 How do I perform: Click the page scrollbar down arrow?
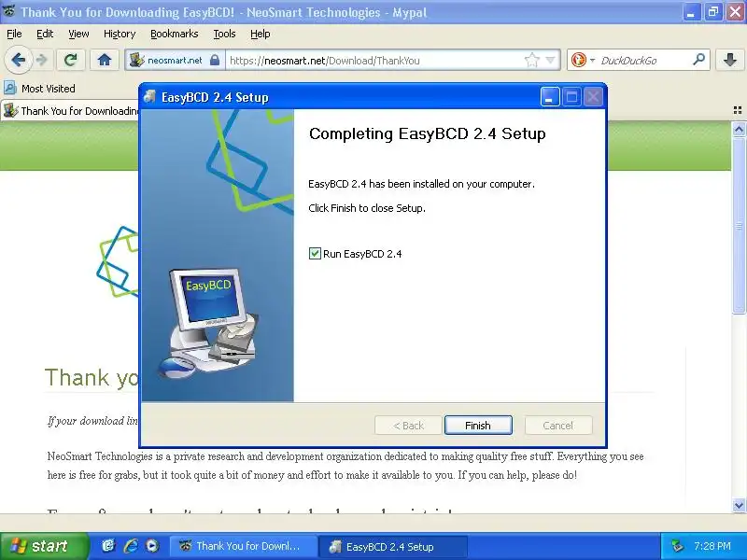[739, 505]
